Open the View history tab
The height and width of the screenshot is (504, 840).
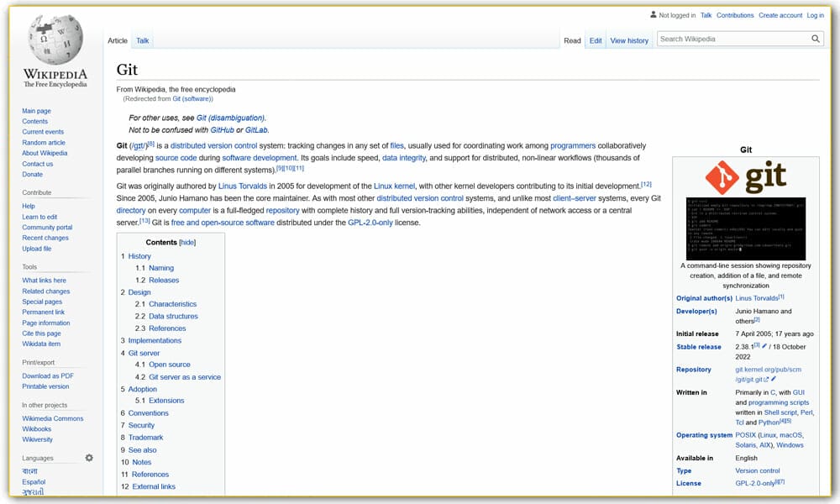pos(629,39)
